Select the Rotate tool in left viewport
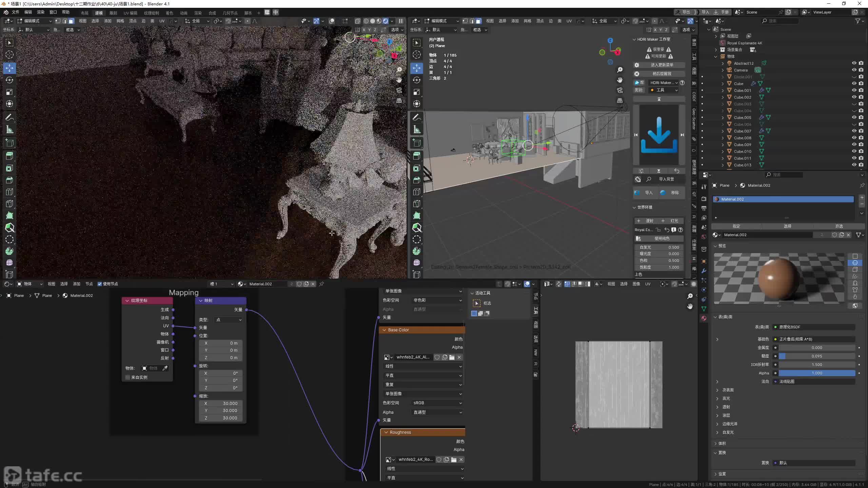868x488 pixels. 9,80
